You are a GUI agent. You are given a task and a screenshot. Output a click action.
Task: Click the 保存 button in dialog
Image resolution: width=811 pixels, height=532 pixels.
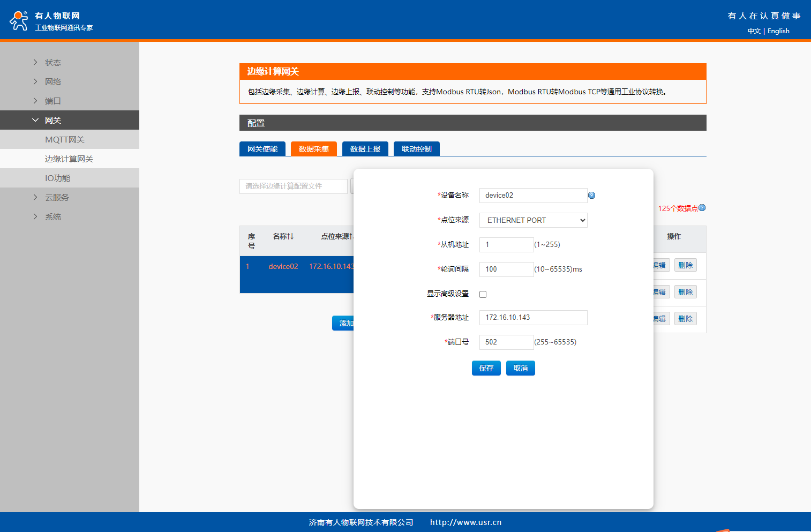(486, 368)
